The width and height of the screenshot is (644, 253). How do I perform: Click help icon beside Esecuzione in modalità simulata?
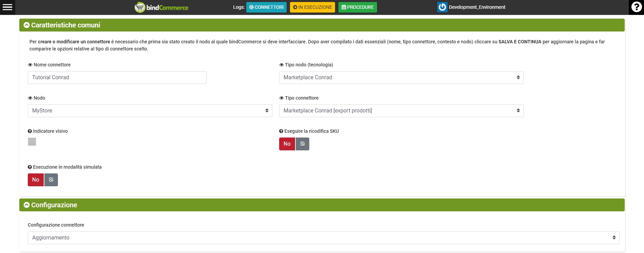(30, 167)
